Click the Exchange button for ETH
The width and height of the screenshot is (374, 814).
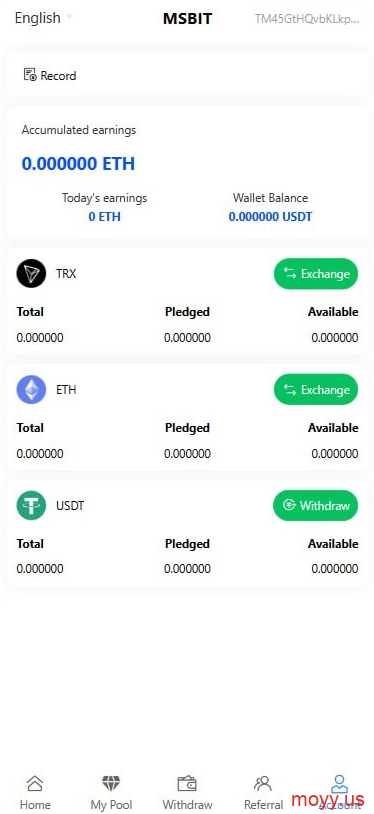point(316,389)
